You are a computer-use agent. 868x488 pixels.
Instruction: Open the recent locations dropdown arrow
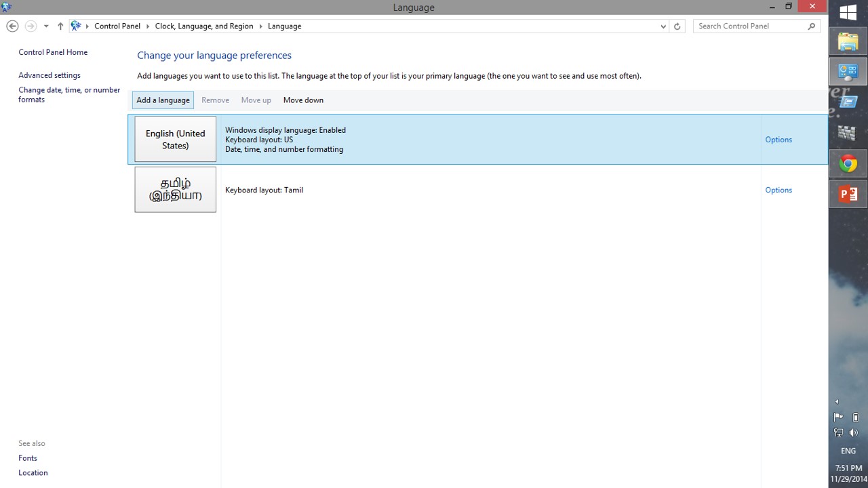(x=46, y=26)
